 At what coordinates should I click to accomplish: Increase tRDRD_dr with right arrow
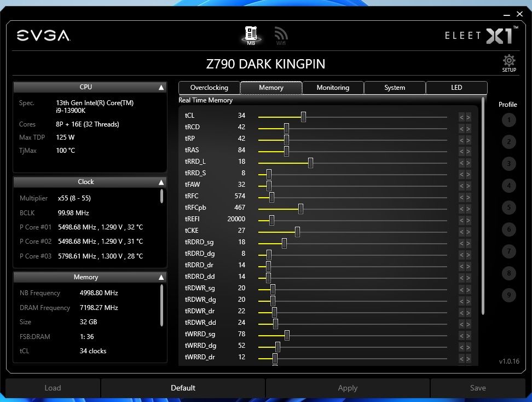468,267
